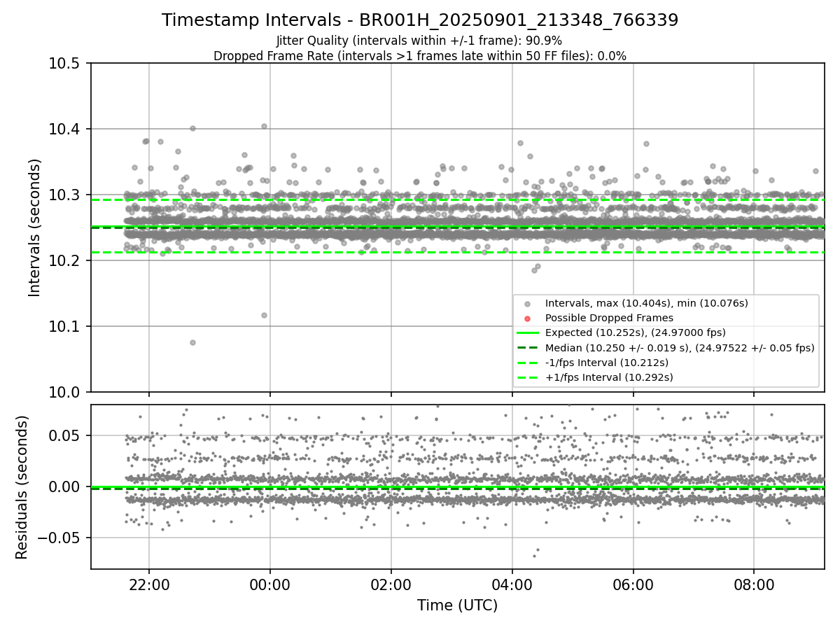Click the 'Median (10.250 +/- 0.019 s)' legend entry
Viewport: 840px width, 630px height.
point(680,348)
